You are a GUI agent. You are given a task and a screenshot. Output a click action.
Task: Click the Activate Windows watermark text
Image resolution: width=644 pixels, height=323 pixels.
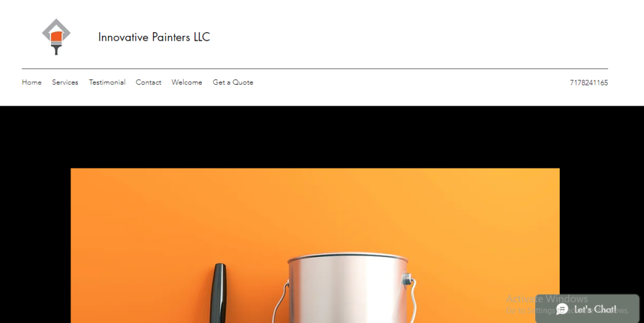click(x=547, y=298)
